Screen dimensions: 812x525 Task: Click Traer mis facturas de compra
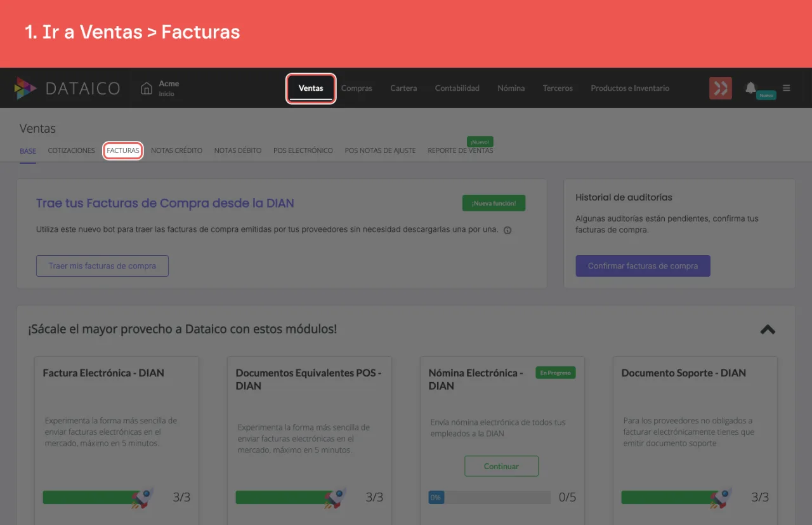pos(102,266)
